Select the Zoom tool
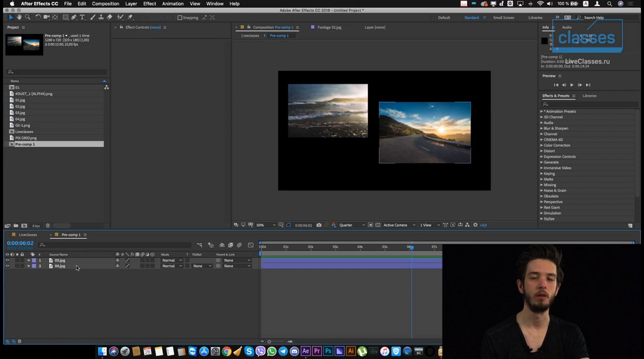The image size is (644, 359). tap(27, 17)
